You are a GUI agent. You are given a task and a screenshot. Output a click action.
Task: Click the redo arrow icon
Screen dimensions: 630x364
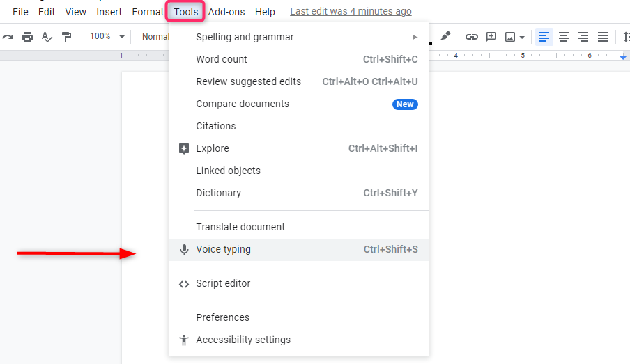coord(8,37)
